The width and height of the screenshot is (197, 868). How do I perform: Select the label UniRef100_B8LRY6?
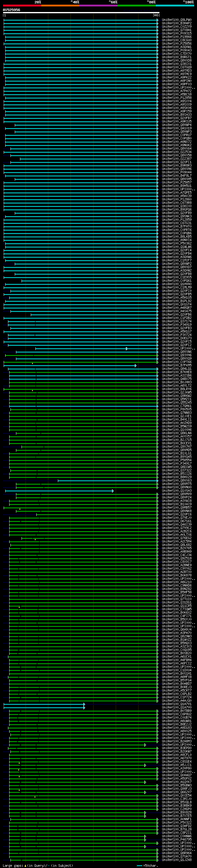[177, 389]
